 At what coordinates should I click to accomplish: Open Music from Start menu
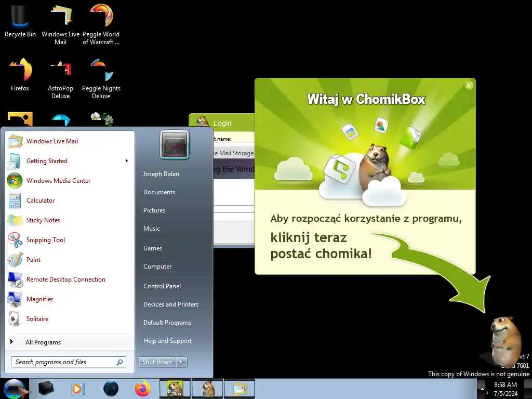(152, 229)
